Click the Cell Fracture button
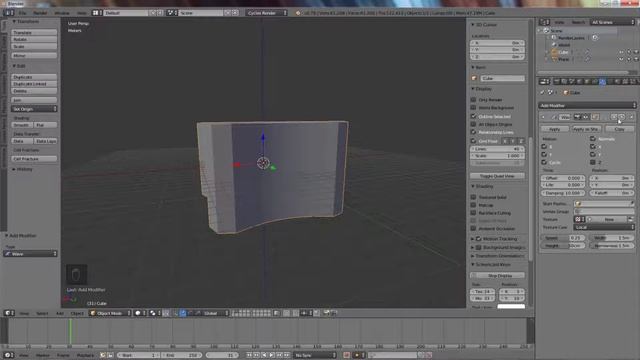The width and height of the screenshot is (640, 360). pos(34,159)
